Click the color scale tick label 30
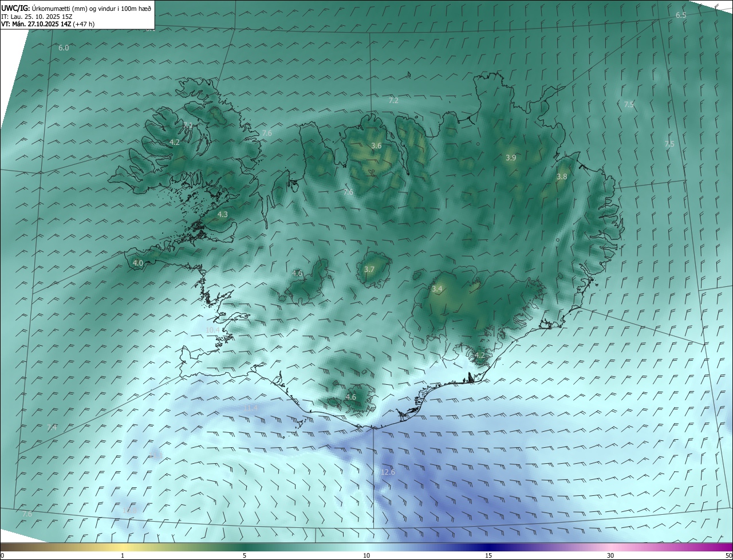 (610, 556)
